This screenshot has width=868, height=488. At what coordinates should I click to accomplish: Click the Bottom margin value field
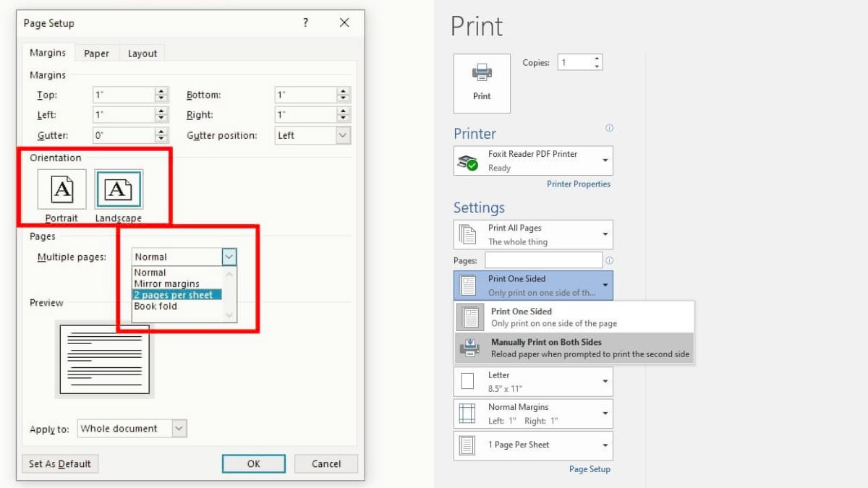pos(306,95)
